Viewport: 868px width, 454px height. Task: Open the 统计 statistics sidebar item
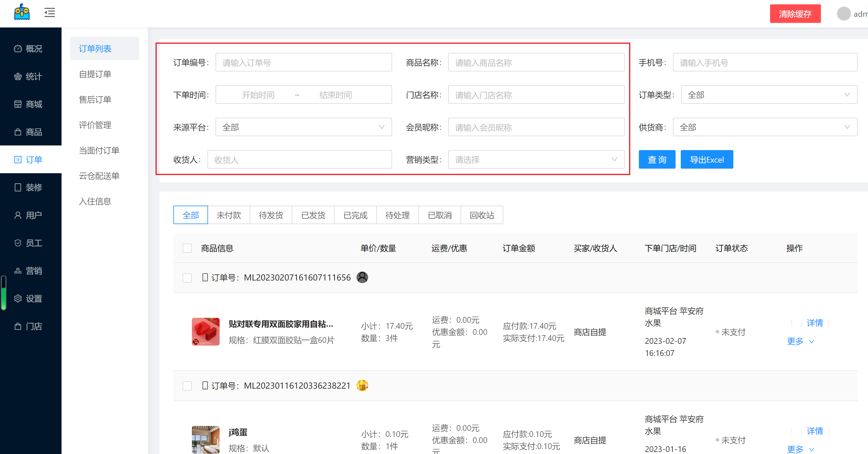tap(28, 77)
